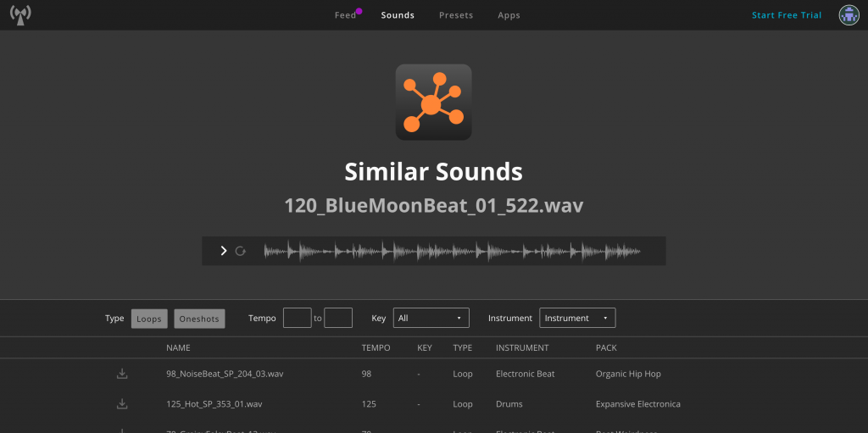Go to the Presets tab

456,15
